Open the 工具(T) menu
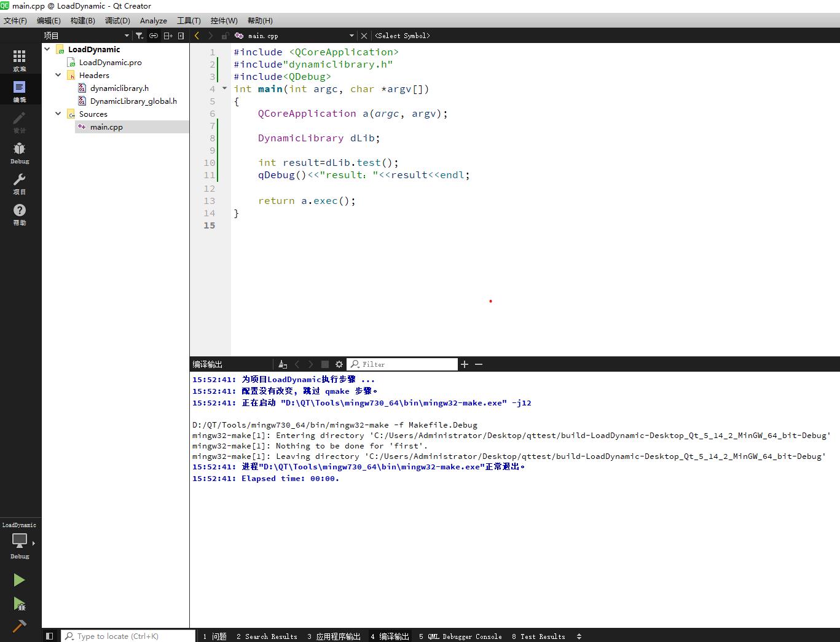 click(189, 20)
